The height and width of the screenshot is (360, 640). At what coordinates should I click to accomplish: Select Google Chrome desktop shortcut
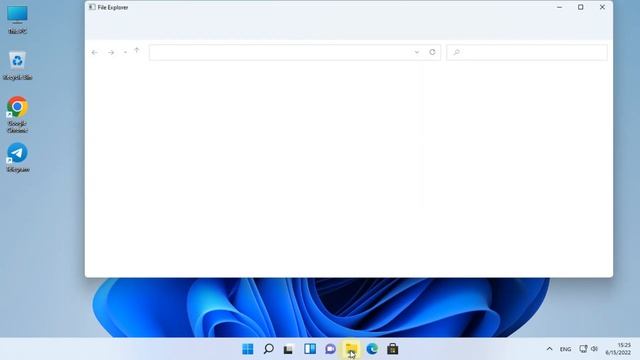click(17, 114)
